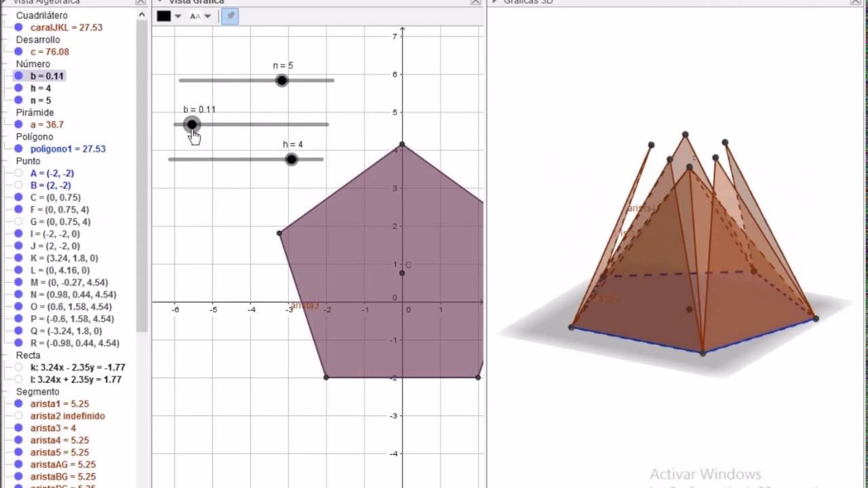Click the algebra panel scroll-up arrow
Screen dimensions: 868x488
[x=142, y=15]
